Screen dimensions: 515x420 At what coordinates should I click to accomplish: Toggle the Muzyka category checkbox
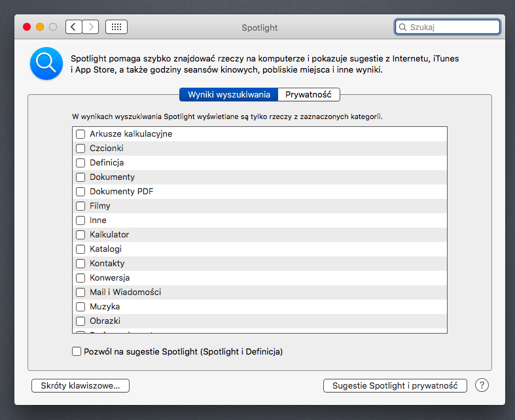coord(80,307)
